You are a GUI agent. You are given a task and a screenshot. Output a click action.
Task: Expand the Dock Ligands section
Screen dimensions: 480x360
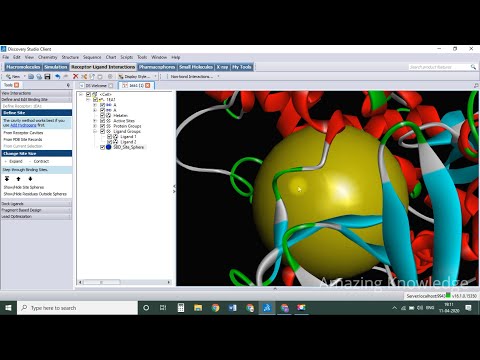click(x=36, y=204)
